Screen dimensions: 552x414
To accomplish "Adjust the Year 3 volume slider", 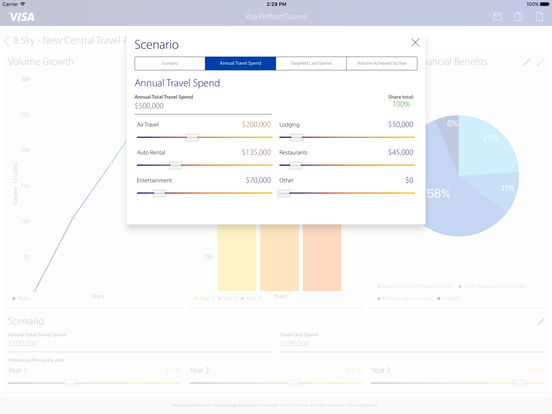I will coord(519,383).
